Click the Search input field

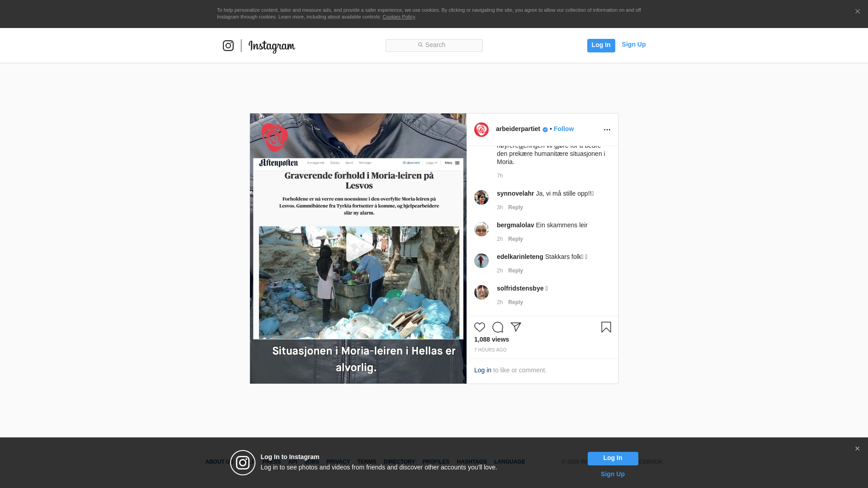[x=434, y=45]
